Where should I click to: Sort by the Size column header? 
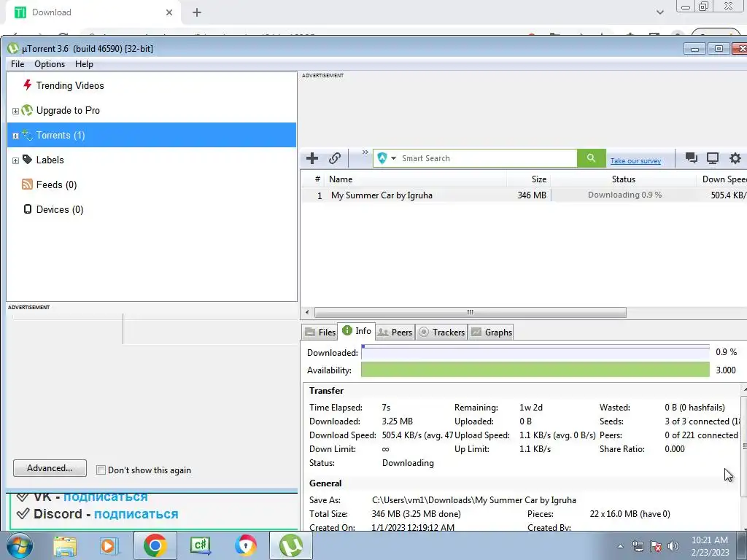point(528,179)
